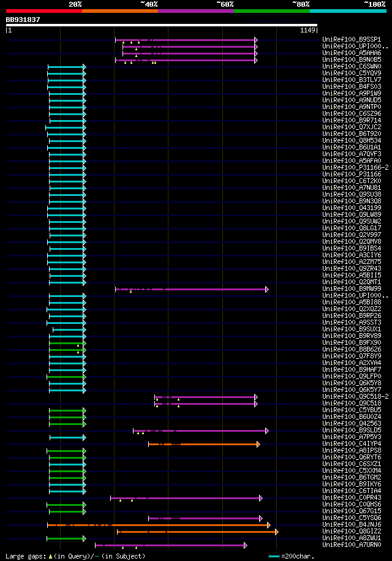392x561 pixels.
Task: Click the purple alignment bar in the B9MW99 row
Action: [x=192, y=289]
